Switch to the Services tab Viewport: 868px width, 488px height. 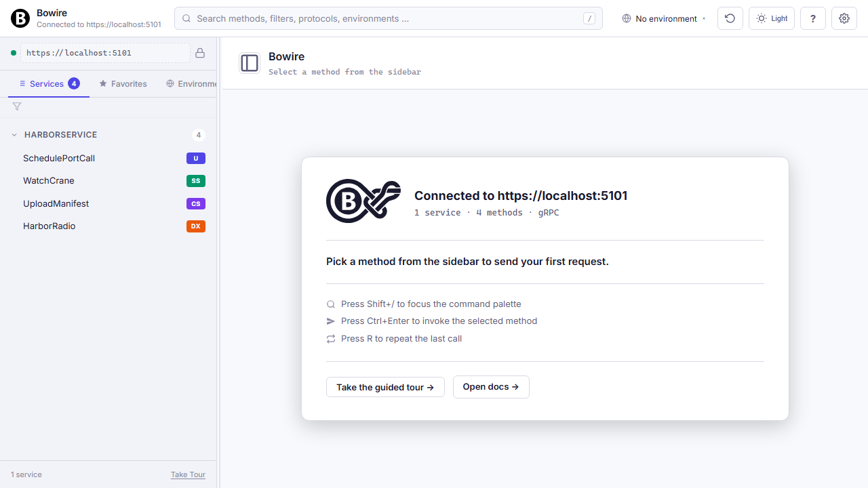[x=49, y=83]
